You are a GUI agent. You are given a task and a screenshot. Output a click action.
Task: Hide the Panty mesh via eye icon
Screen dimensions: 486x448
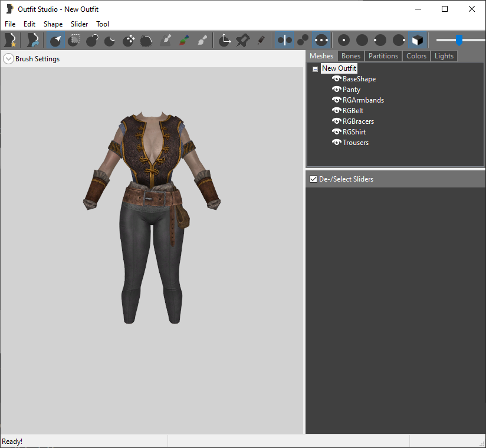click(x=337, y=89)
